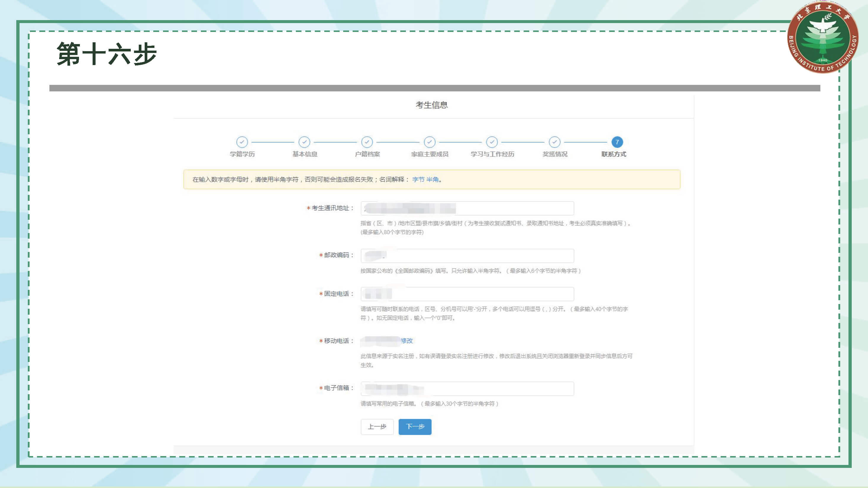
Task: Click the 奖惩情况 step checkmark icon
Action: [555, 142]
